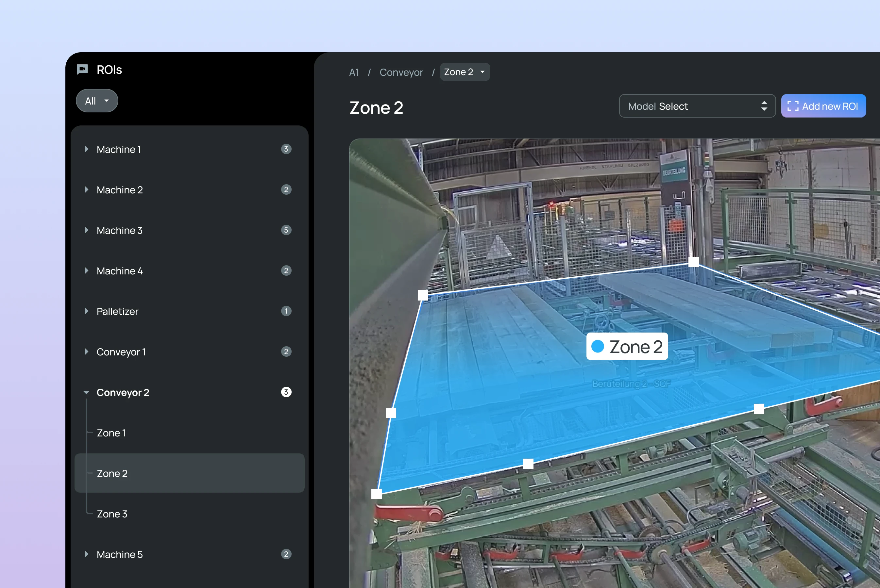
Task: Open the Zone 2 breadcrumb dropdown
Action: [x=465, y=72]
